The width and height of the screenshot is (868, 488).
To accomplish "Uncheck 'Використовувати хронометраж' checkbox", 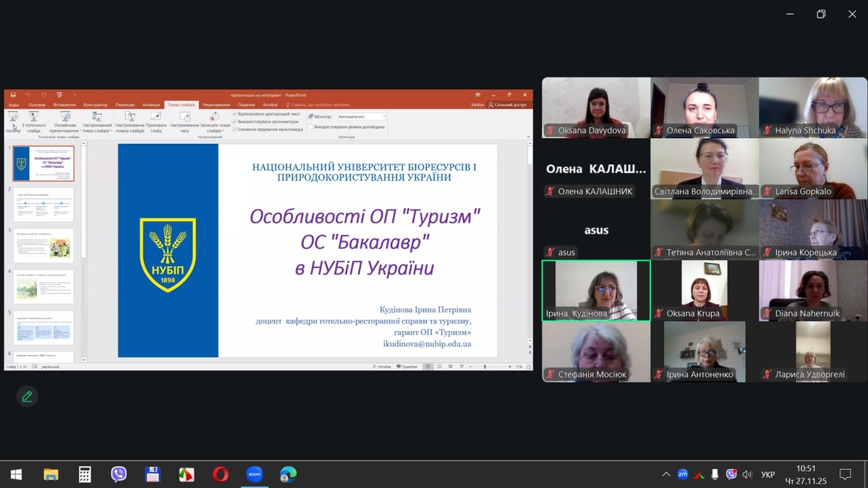I will [234, 121].
